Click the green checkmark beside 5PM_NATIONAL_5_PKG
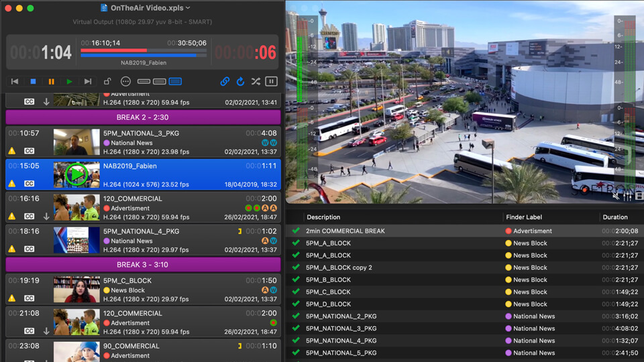Viewport: 644px width, 362px height. pyautogui.click(x=296, y=353)
